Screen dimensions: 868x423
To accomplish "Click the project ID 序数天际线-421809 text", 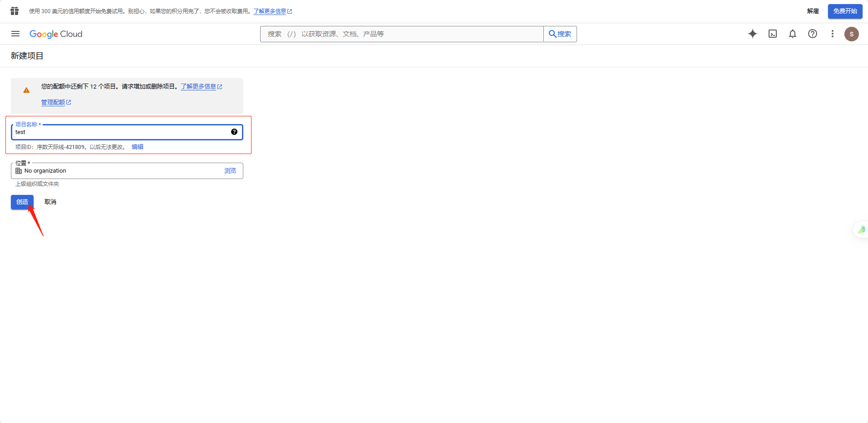I will 61,147.
